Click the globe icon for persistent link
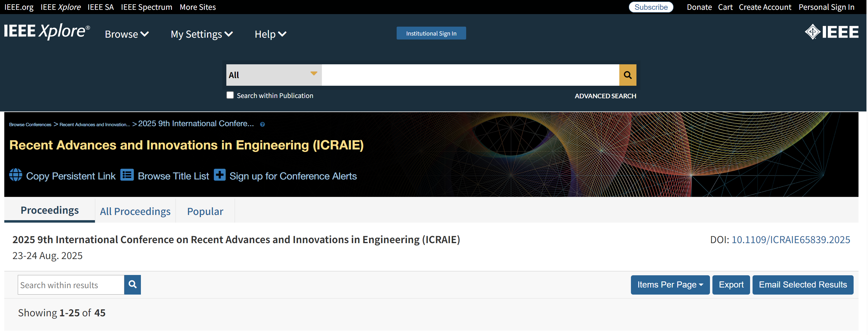The image size is (868, 335). pyautogui.click(x=16, y=175)
